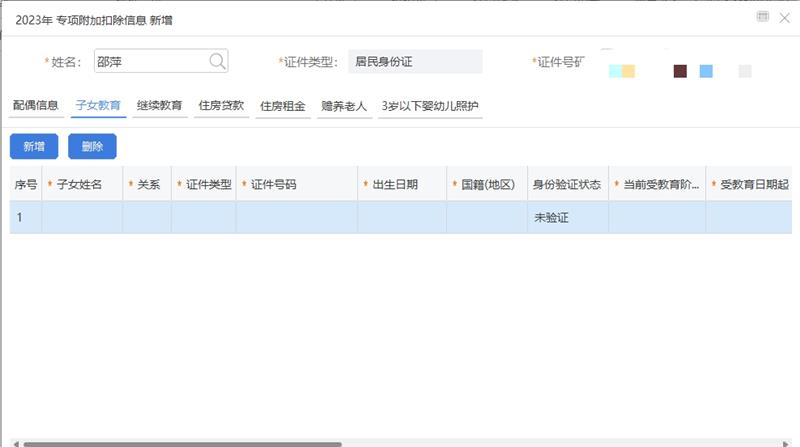Switch to the 住房租金 tab
Image resolution: width=800 pixels, height=447 pixels.
(282, 105)
